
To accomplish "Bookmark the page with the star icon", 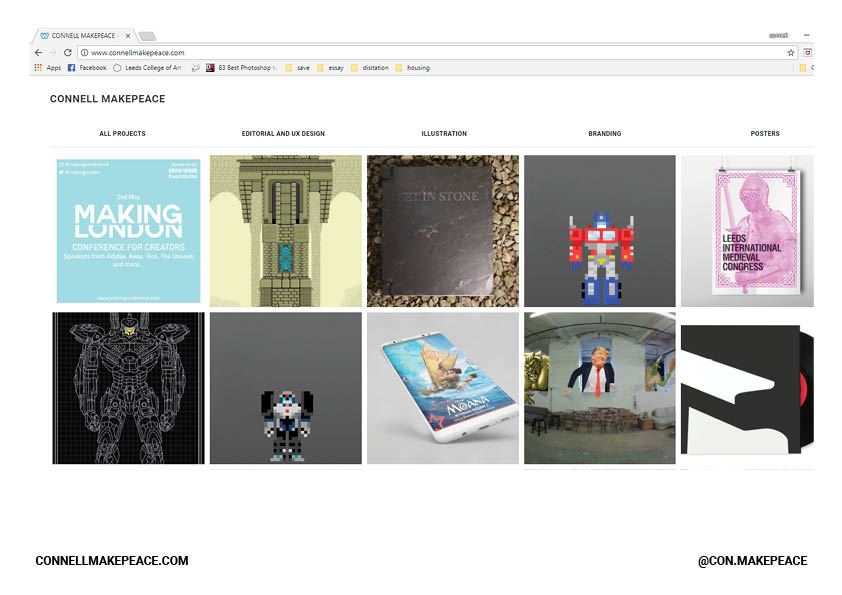I will point(790,53).
